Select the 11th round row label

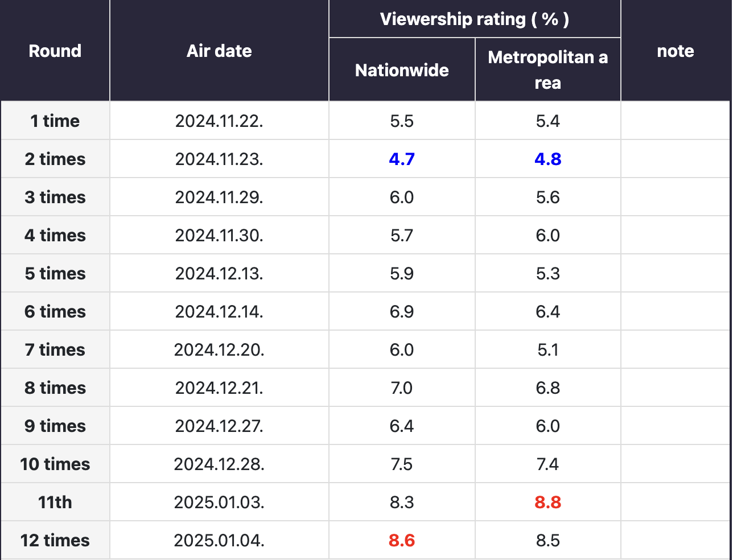tap(55, 503)
